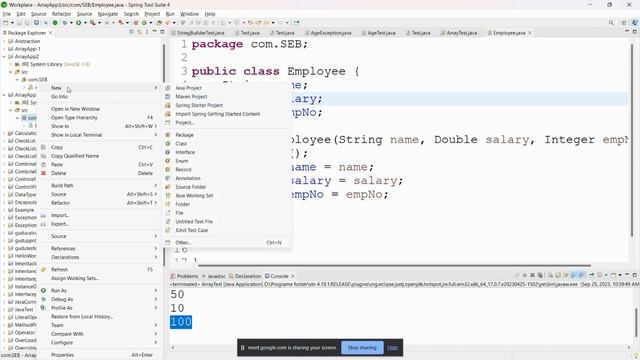The width and height of the screenshot is (640, 360).
Task: Expand the Refactor submenu arrow
Action: click(x=156, y=202)
